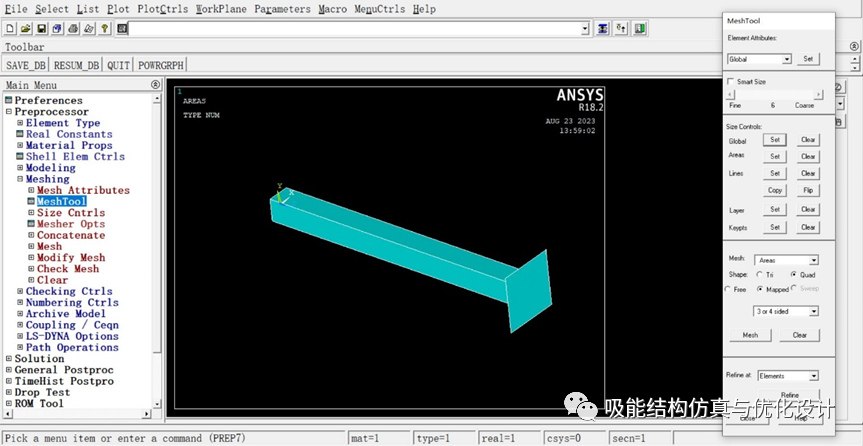
Task: Collapse the Main Menu panel with its chevron icon
Action: 155,85
